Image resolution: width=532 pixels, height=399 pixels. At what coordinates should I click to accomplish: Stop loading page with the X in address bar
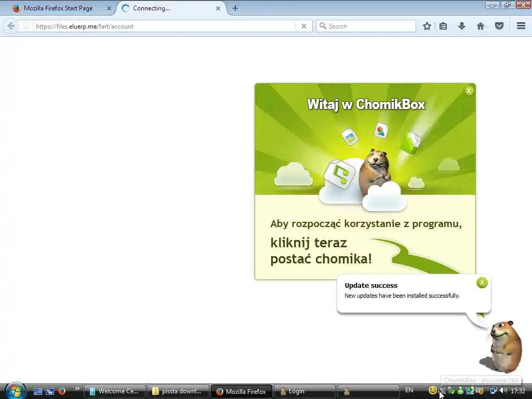(303, 26)
